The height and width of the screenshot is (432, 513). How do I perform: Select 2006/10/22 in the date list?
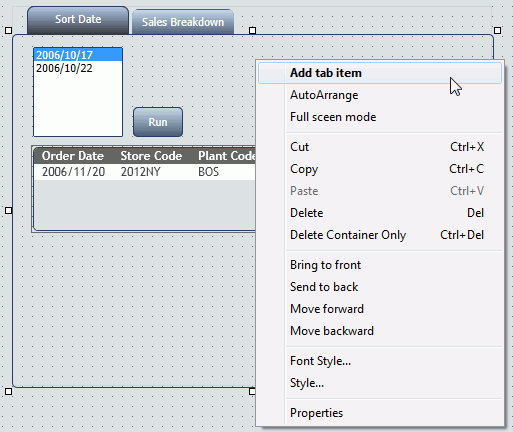coord(78,68)
